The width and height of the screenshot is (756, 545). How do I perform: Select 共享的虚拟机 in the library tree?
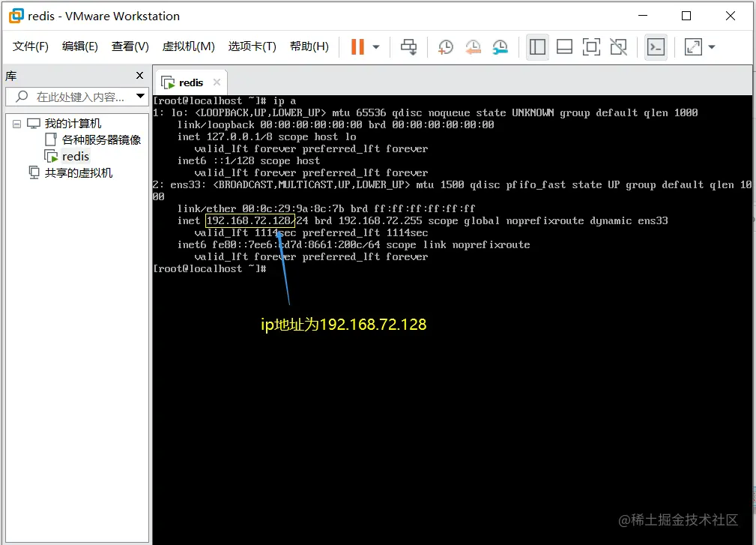coord(79,172)
